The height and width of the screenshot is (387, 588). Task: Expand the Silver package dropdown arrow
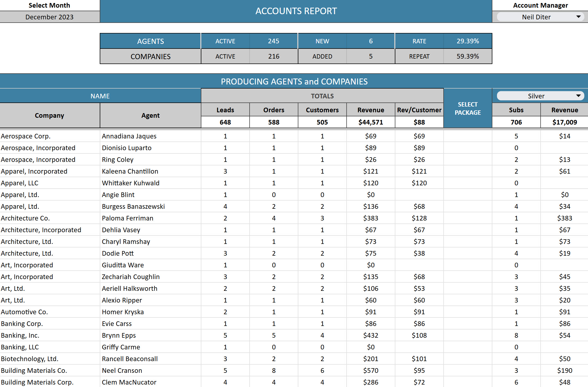[578, 96]
